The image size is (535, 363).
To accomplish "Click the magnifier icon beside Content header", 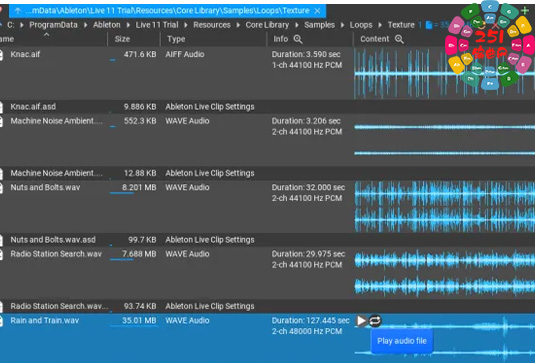I will pyautogui.click(x=399, y=39).
